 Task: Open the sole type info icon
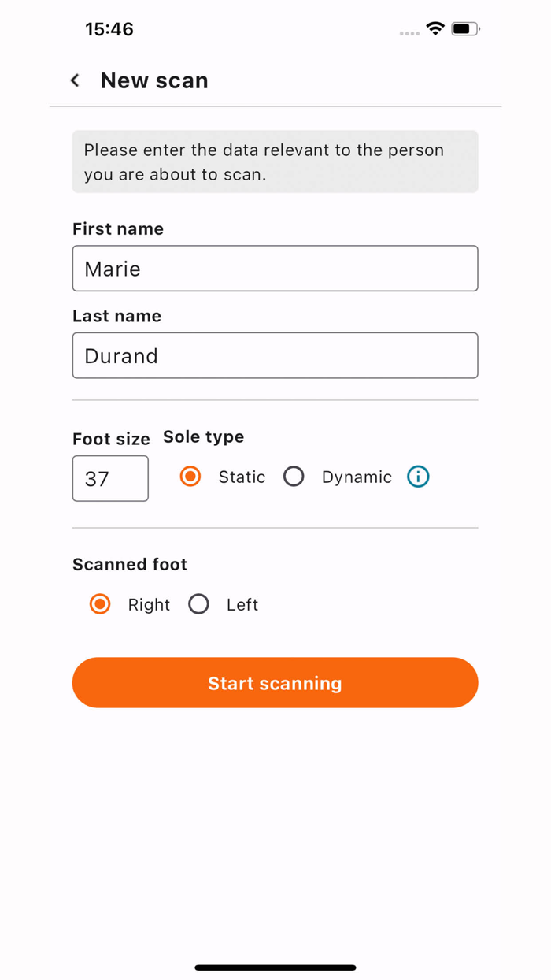pos(418,477)
